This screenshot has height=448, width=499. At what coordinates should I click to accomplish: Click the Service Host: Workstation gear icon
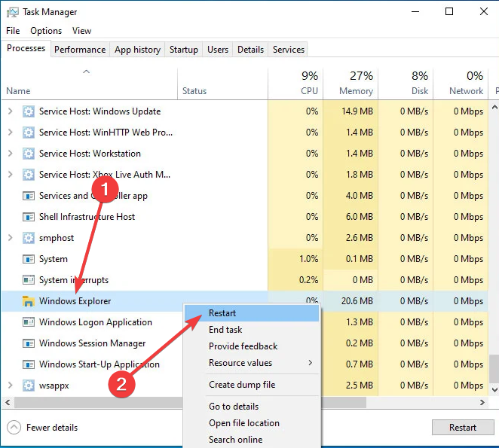click(29, 154)
